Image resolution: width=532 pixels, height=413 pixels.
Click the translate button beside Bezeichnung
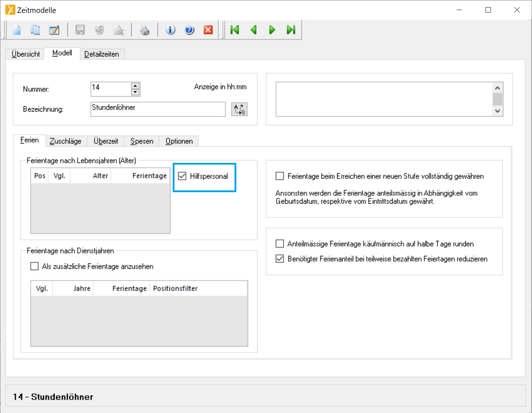click(x=239, y=109)
